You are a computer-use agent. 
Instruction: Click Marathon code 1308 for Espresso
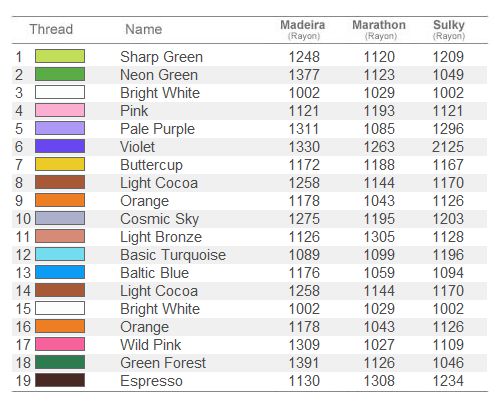point(379,381)
